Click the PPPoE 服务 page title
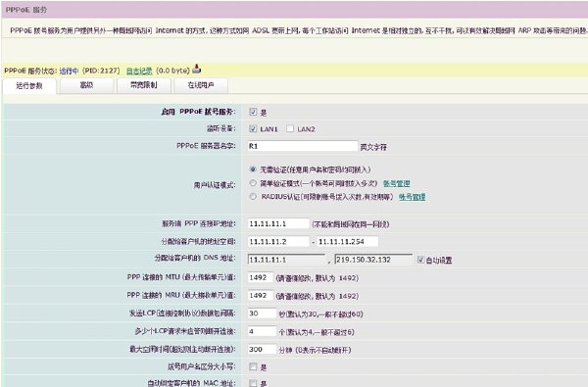The height and width of the screenshot is (387, 588). 26,10
